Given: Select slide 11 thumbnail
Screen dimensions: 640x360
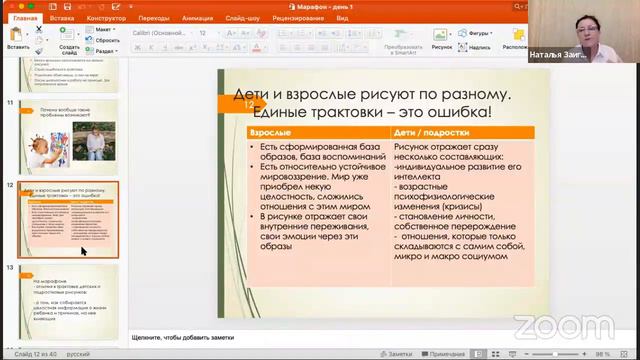Looking at the screenshot, I should click(x=68, y=137).
